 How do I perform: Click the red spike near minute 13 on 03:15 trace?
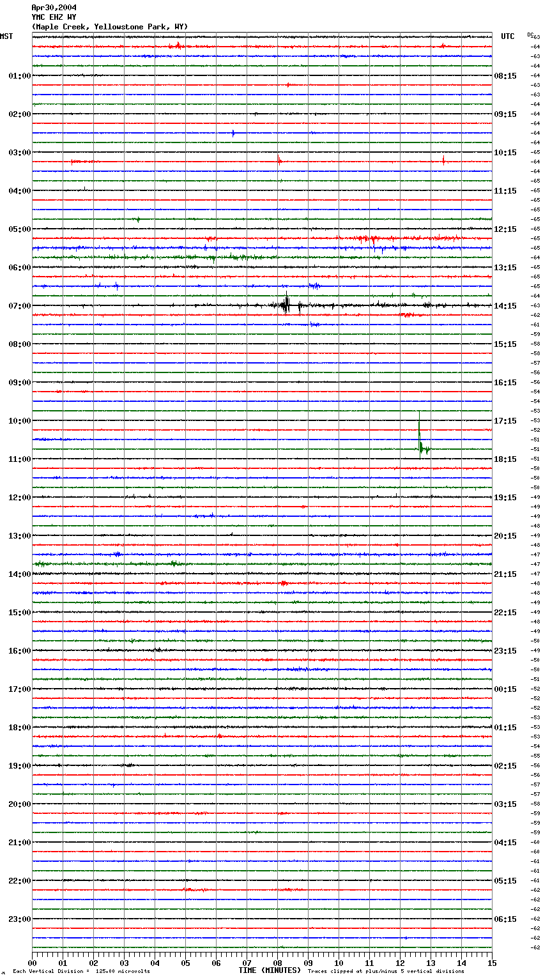click(x=443, y=160)
